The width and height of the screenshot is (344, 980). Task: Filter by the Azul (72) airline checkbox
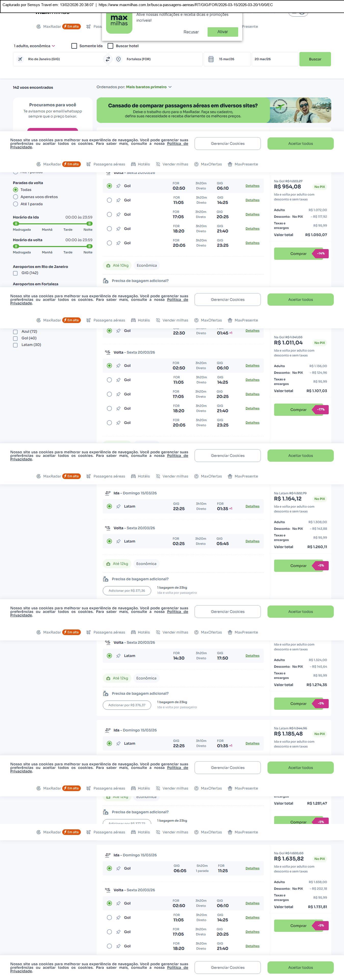click(x=16, y=332)
